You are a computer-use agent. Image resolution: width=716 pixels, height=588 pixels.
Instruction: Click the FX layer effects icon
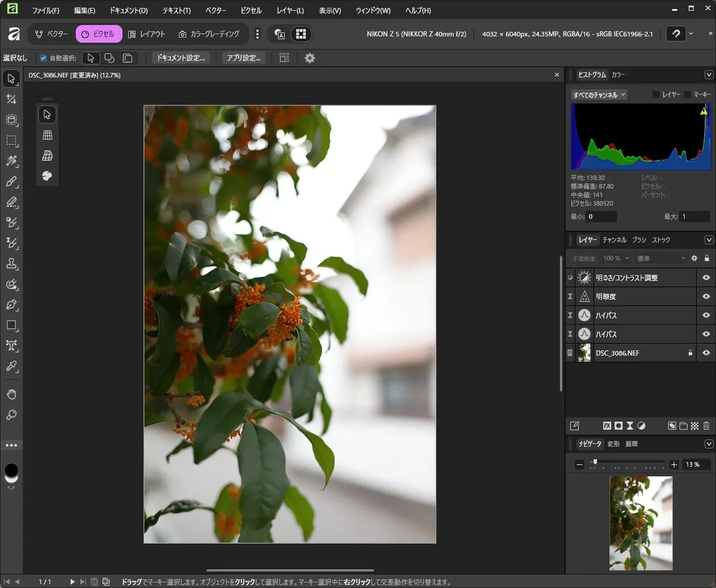tap(607, 426)
